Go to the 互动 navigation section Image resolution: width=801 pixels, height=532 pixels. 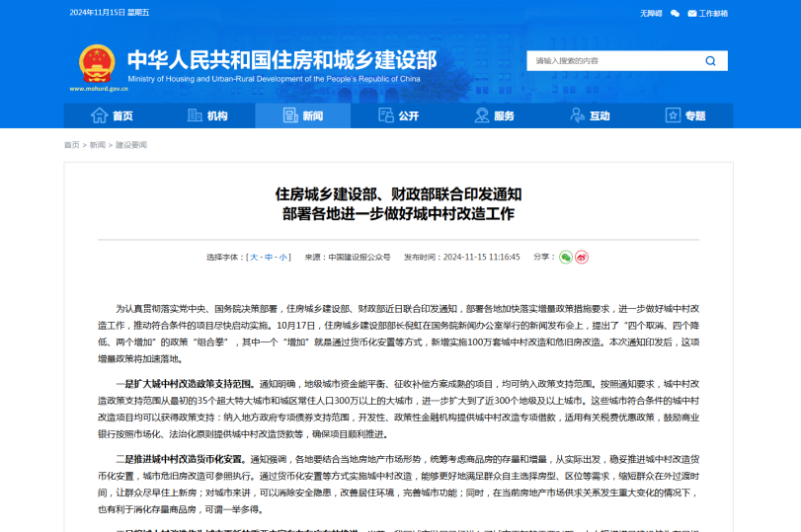click(589, 115)
